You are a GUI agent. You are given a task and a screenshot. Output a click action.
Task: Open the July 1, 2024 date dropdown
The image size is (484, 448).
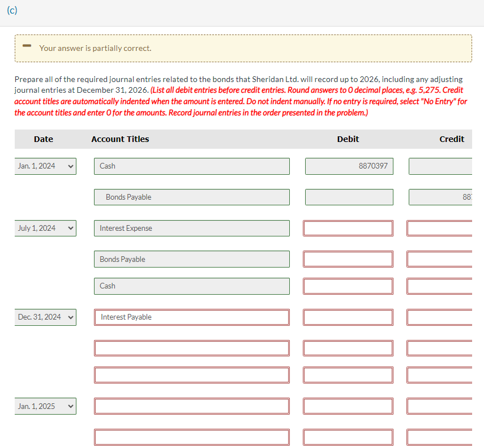45,229
